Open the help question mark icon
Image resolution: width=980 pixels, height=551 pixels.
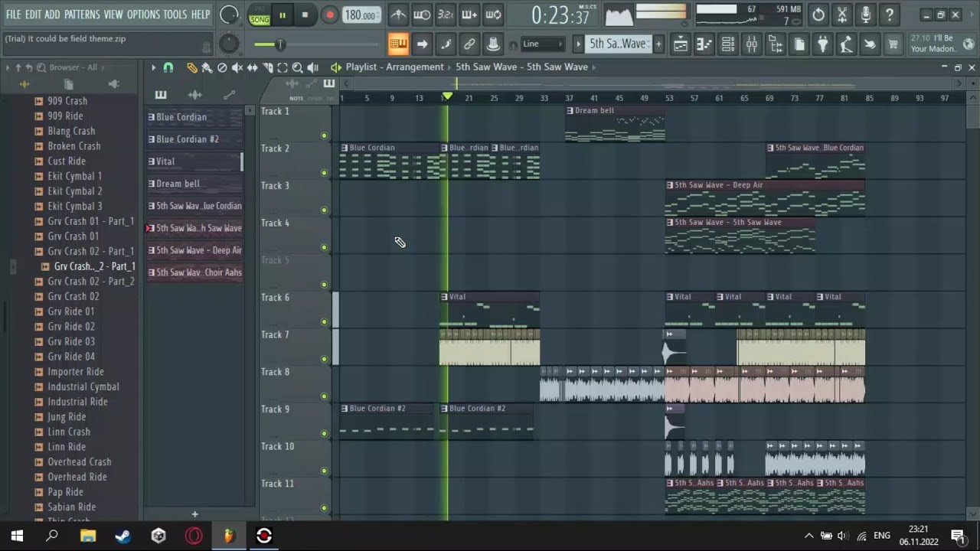pyautogui.click(x=889, y=15)
